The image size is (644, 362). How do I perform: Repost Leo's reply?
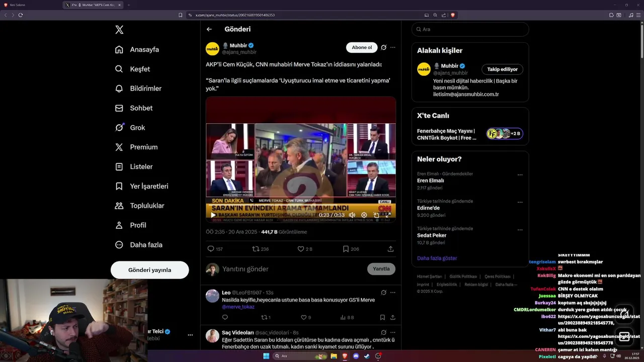pos(265,317)
